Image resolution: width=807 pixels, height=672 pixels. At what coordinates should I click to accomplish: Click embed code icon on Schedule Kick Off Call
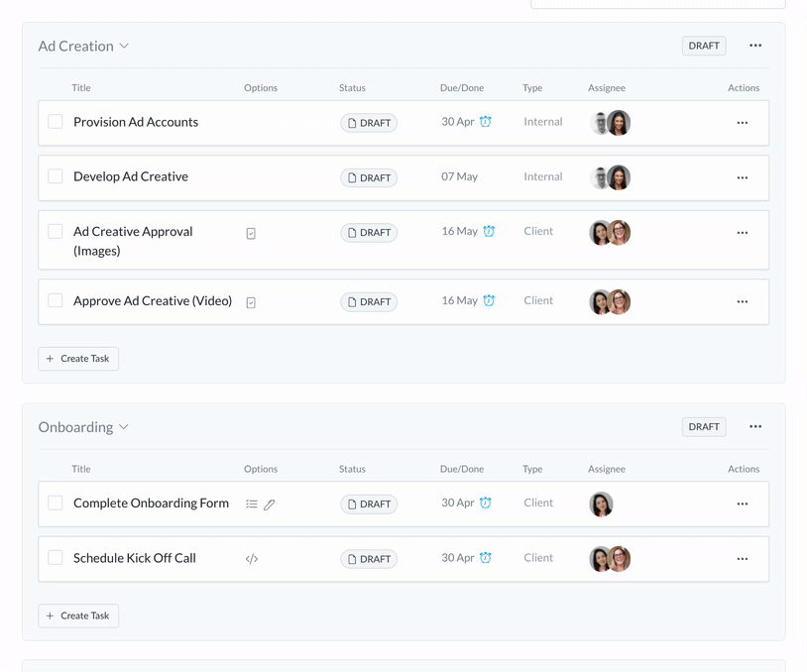click(x=252, y=559)
